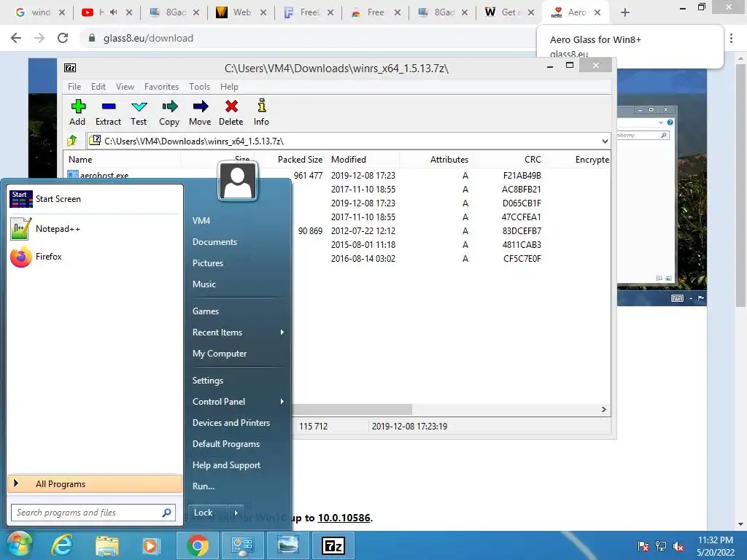Click the Run... entry
Screen dimensions: 747x560
click(x=204, y=486)
